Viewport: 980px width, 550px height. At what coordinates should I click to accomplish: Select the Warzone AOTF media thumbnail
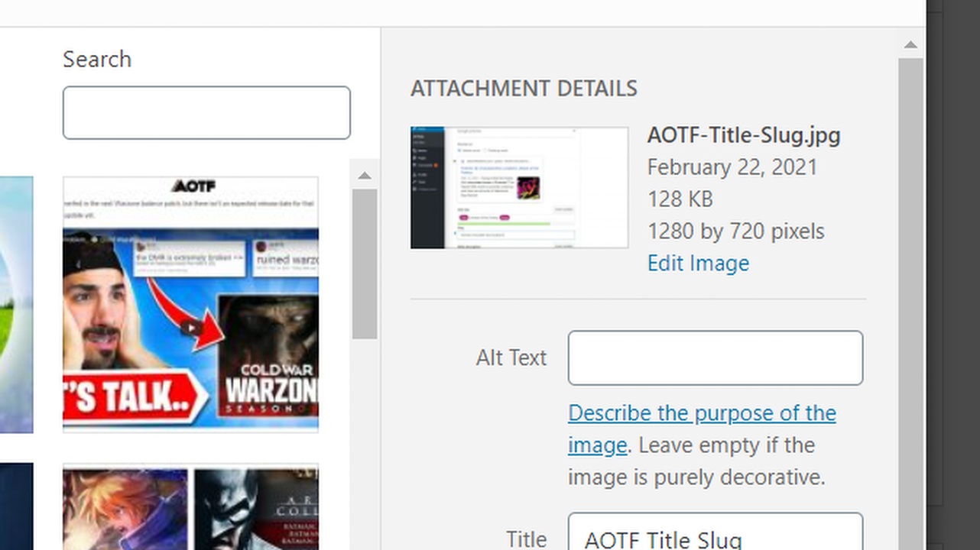pyautogui.click(x=190, y=304)
